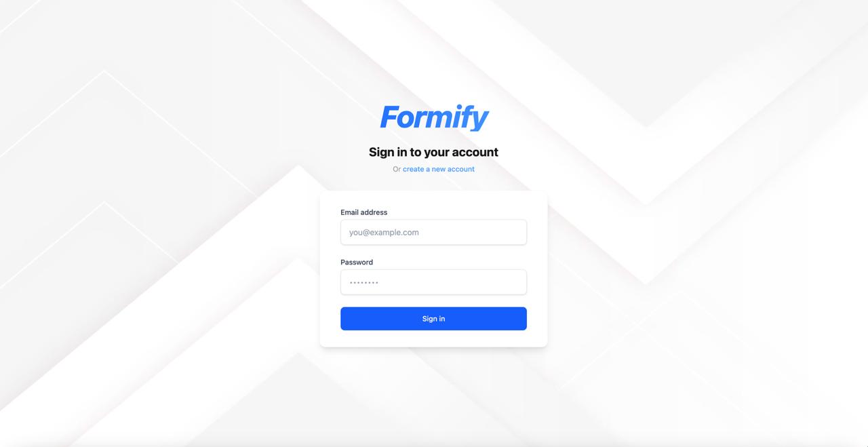Image resolution: width=868 pixels, height=447 pixels.
Task: Click empty white card area below Sign in button
Action: (433, 338)
